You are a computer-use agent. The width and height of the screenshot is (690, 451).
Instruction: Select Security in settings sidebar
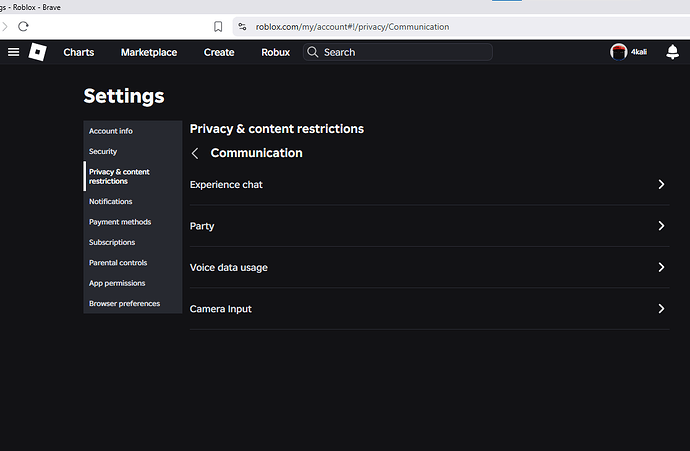click(x=103, y=152)
